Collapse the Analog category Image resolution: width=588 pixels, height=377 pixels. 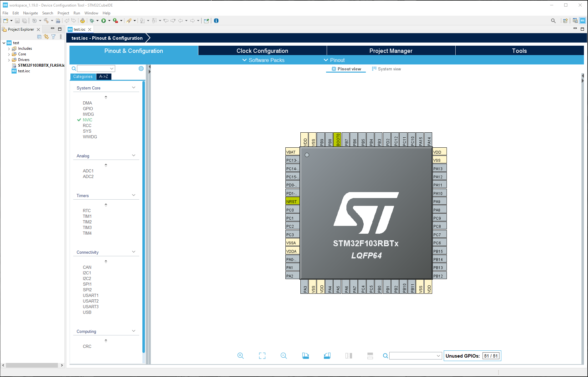tap(134, 155)
